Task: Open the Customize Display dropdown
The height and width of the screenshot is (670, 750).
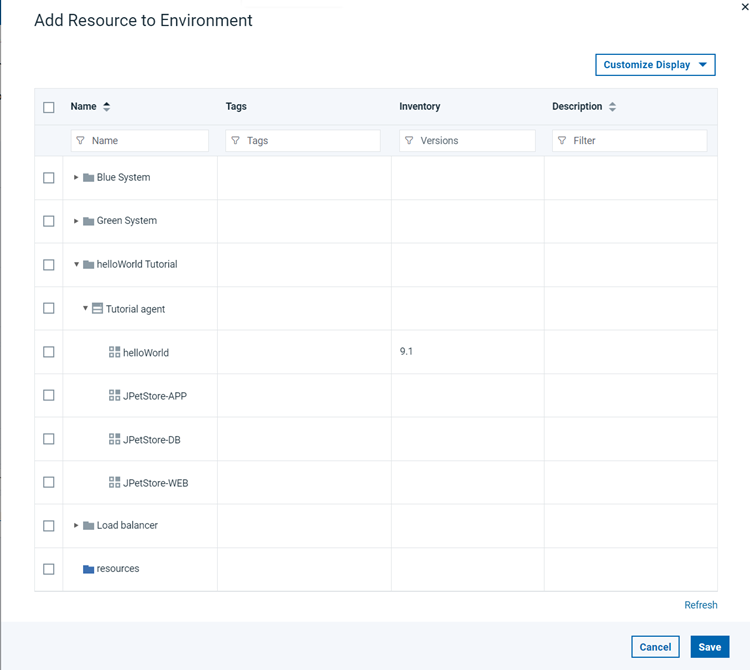Action: click(x=655, y=65)
